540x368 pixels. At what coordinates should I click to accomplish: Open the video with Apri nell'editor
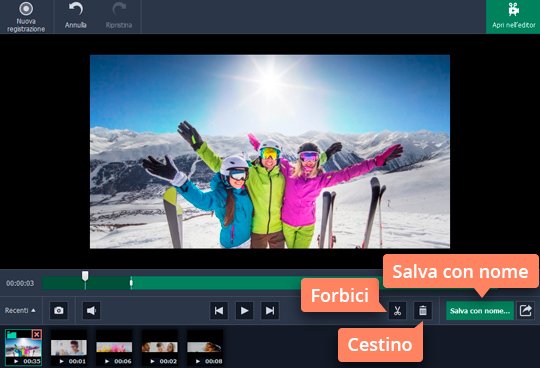(x=513, y=17)
